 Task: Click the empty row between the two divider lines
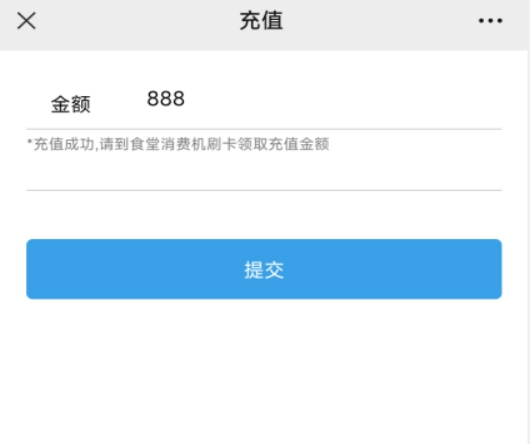264,172
